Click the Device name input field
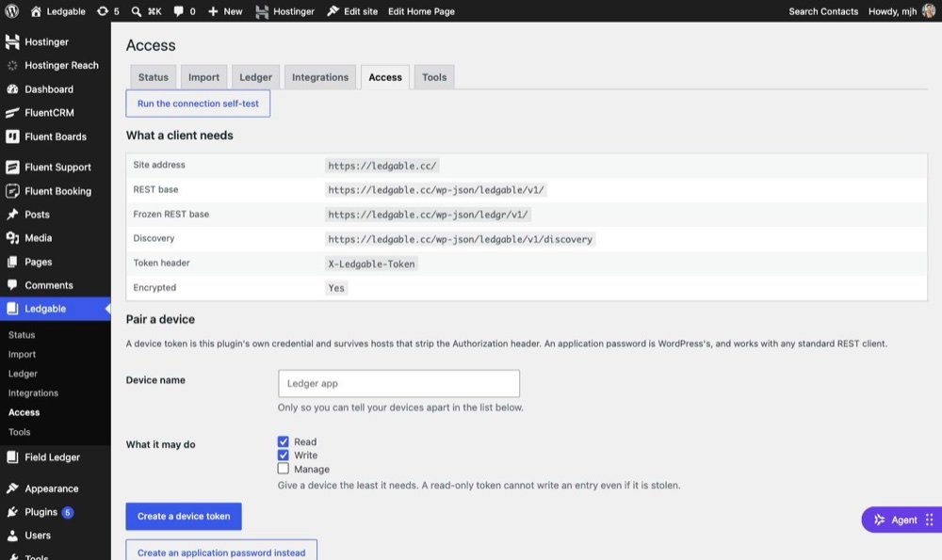Viewport: 942px width, 560px height. tap(398, 383)
